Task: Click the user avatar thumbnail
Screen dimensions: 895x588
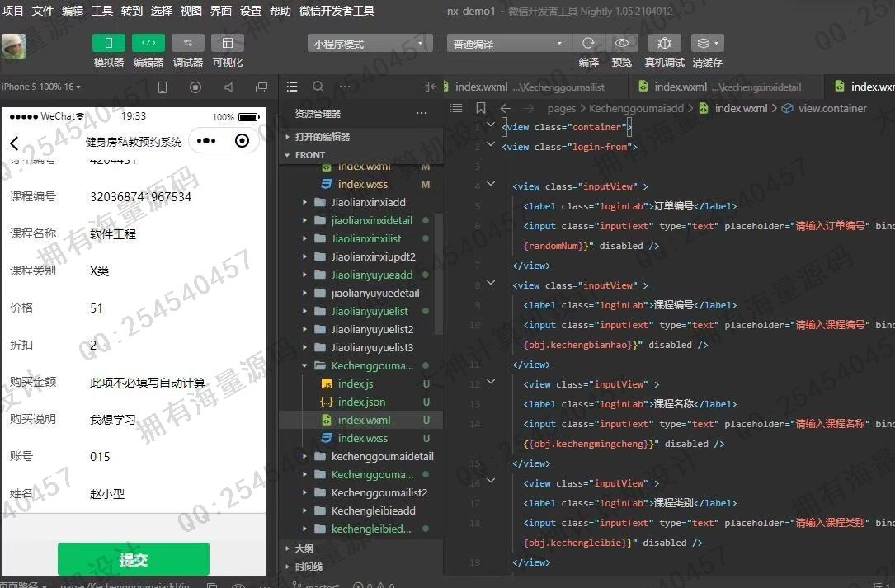Action: (x=14, y=46)
